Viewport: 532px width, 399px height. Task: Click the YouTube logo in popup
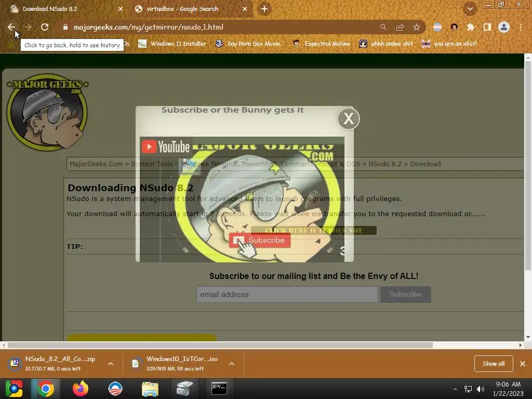click(166, 147)
